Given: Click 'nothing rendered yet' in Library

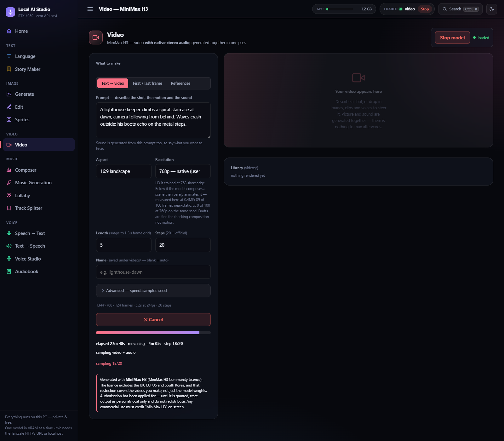Looking at the screenshot, I should tap(248, 176).
